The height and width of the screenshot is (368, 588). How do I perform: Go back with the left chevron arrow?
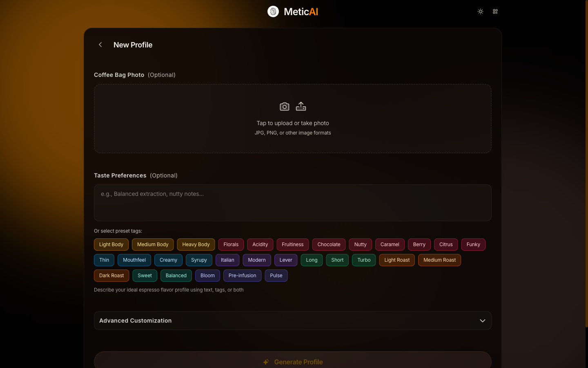click(100, 45)
